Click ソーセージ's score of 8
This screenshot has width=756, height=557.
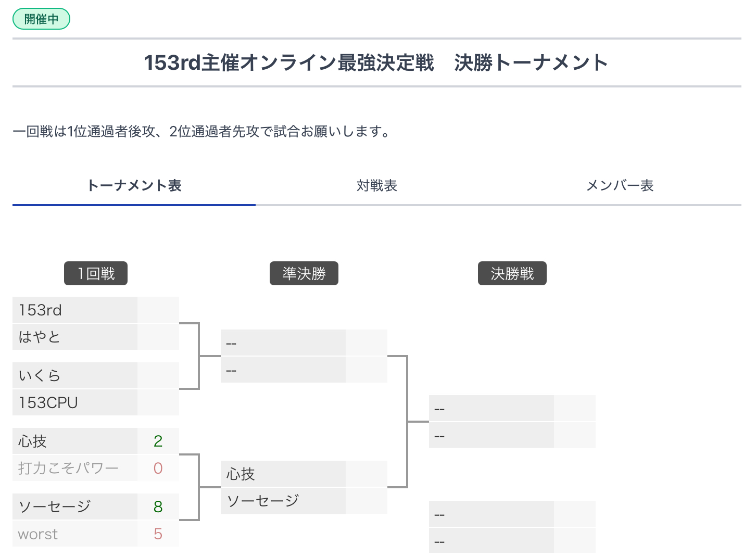point(158,507)
